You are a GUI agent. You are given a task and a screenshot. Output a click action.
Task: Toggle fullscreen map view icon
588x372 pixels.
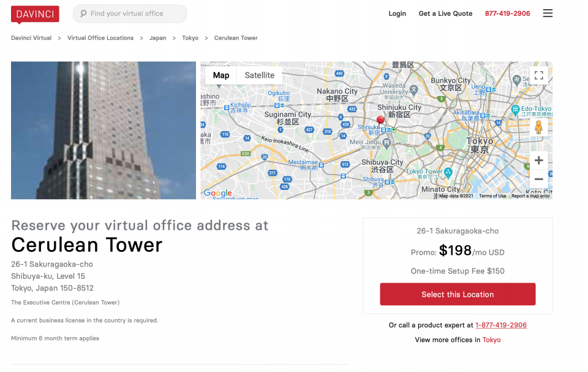(539, 75)
